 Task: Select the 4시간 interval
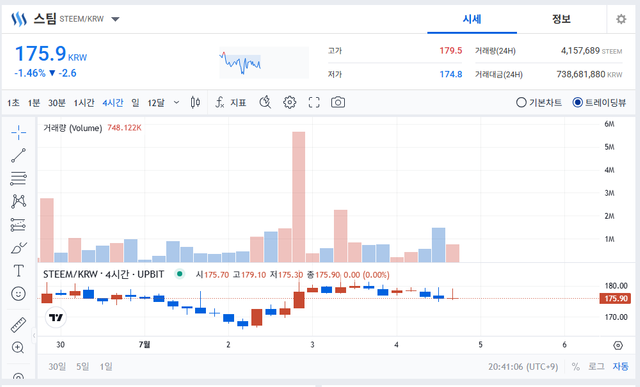tap(113, 103)
